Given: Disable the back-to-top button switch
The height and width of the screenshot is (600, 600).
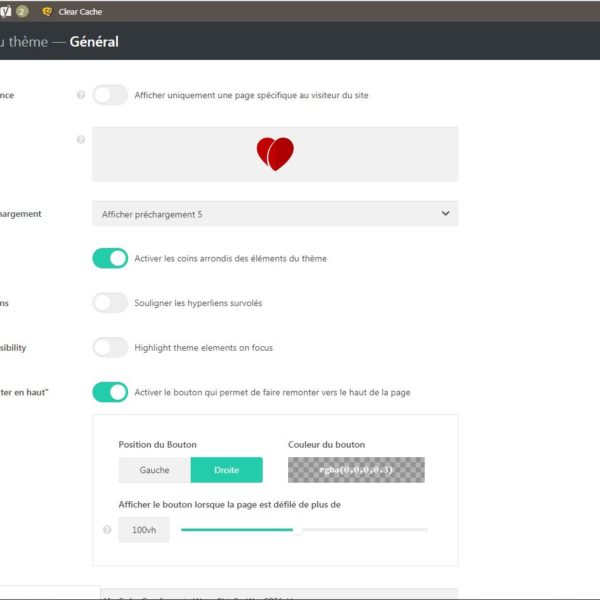Looking at the screenshot, I should pyautogui.click(x=110, y=392).
